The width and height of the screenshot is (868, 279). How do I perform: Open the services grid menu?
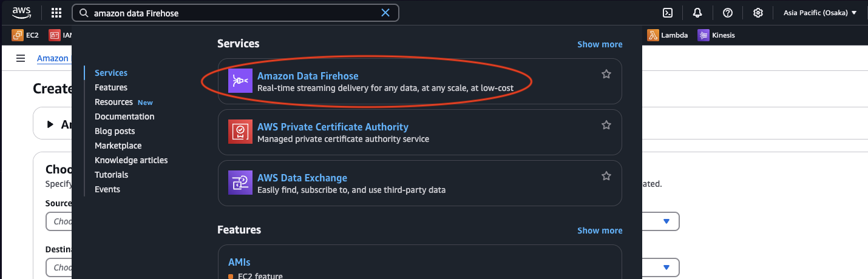tap(56, 13)
